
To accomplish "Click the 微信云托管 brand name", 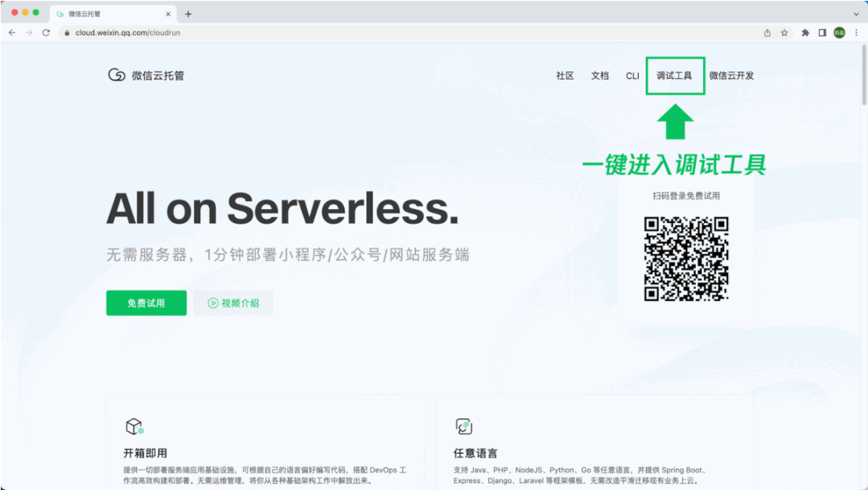I will [158, 76].
